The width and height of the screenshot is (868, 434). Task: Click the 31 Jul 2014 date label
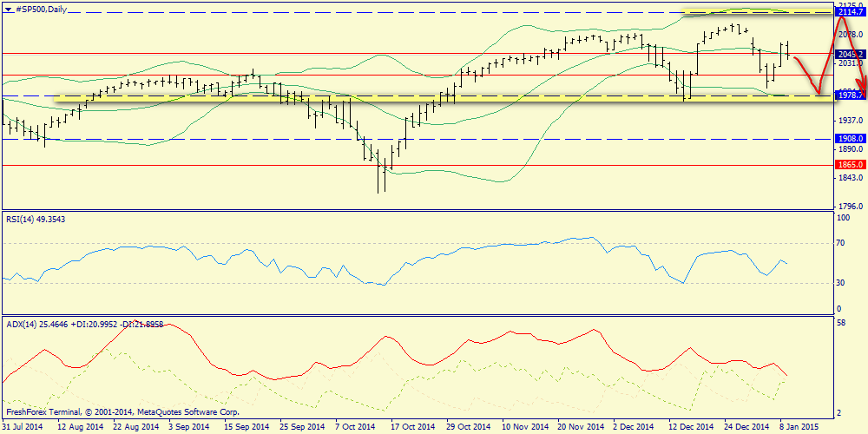pos(23,427)
